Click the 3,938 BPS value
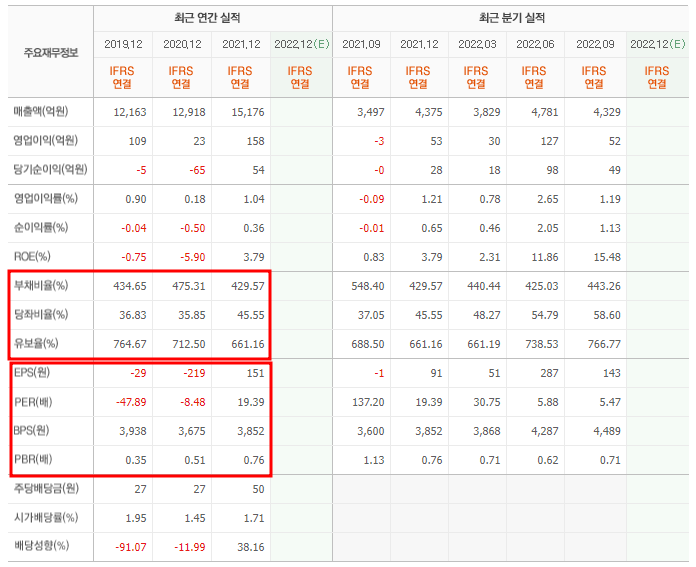The image size is (696, 567). pos(133,431)
